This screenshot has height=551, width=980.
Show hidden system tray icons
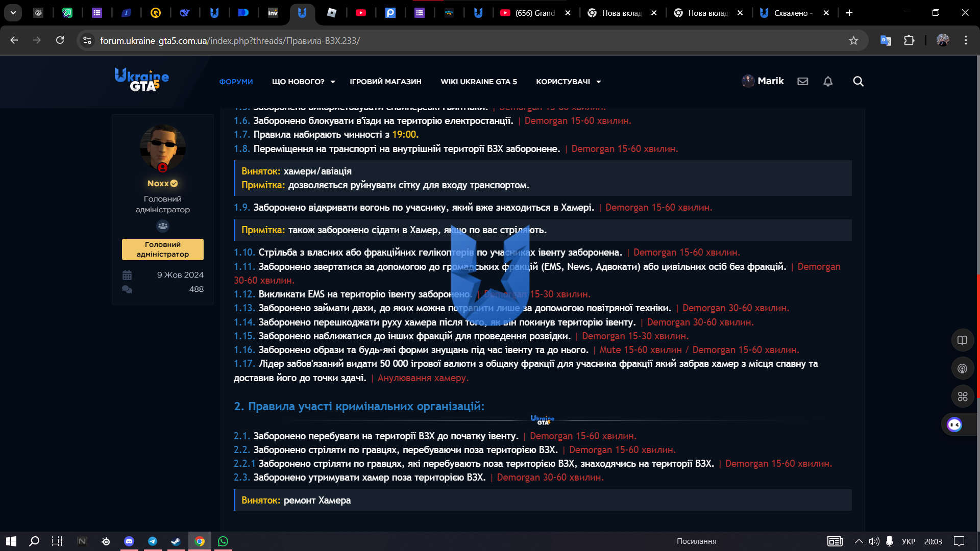(x=859, y=541)
